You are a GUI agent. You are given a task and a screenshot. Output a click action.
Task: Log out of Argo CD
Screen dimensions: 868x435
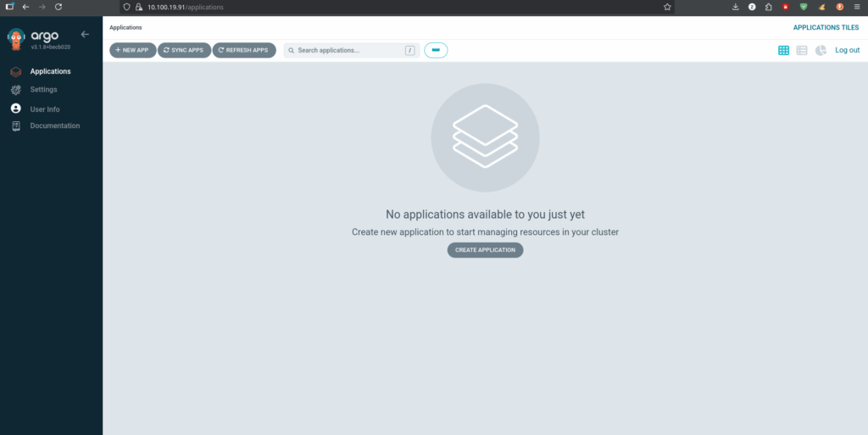pyautogui.click(x=847, y=50)
